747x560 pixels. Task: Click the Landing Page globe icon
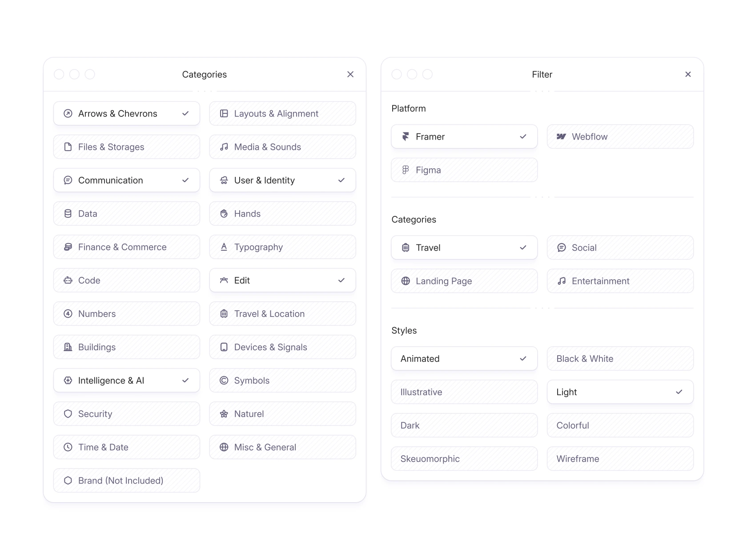coord(406,281)
